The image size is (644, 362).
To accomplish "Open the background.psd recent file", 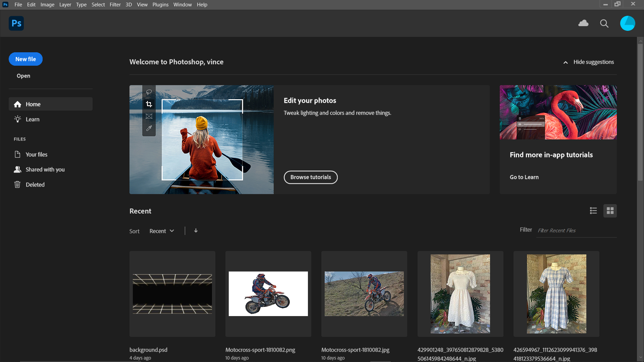I will click(172, 294).
